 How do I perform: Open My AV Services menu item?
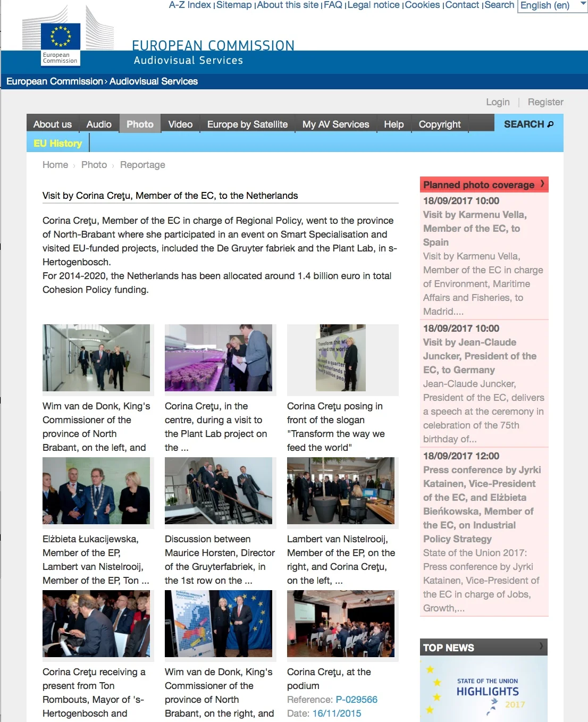pyautogui.click(x=335, y=124)
